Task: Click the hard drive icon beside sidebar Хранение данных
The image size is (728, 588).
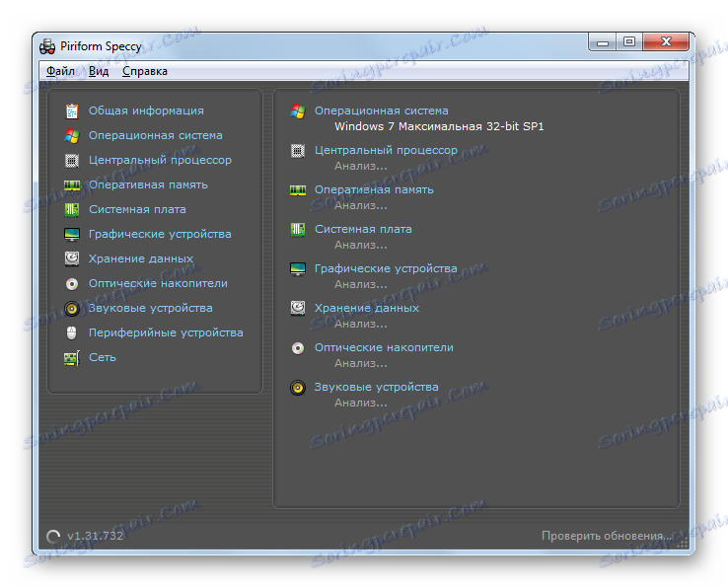Action: click(72, 258)
